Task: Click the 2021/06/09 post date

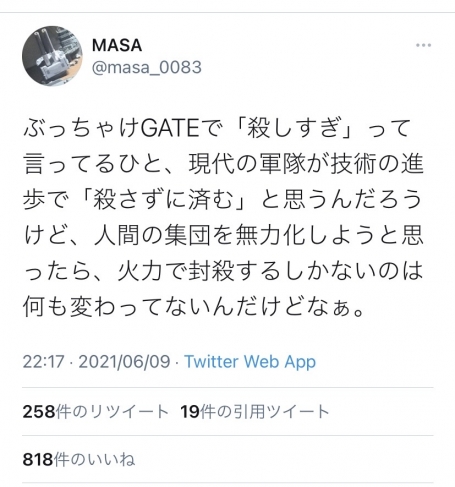Action: 124,361
